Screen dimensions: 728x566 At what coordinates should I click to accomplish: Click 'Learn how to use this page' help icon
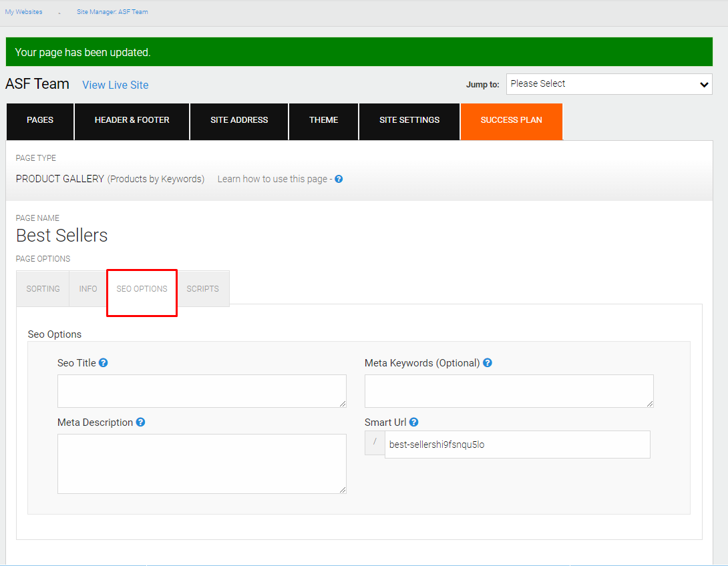[339, 179]
